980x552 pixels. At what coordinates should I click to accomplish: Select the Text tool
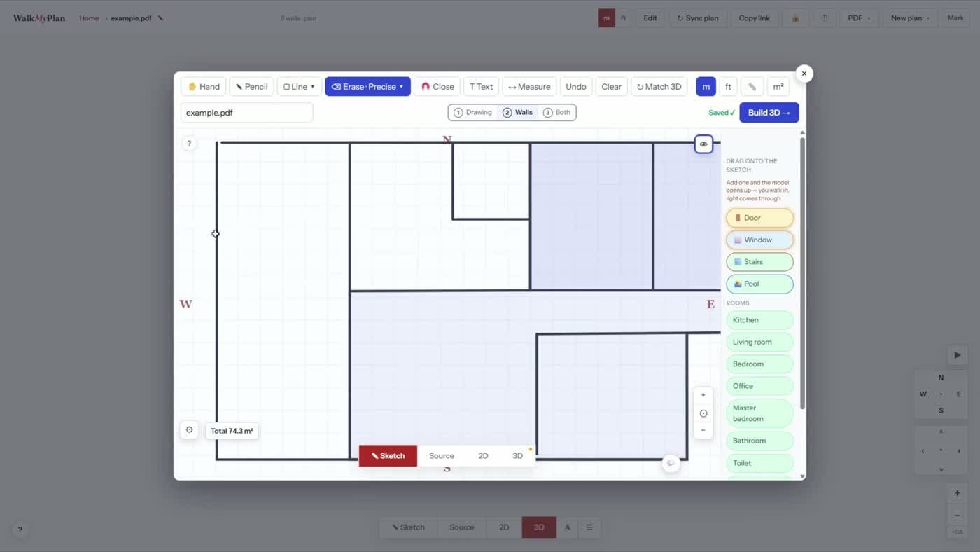tap(481, 87)
